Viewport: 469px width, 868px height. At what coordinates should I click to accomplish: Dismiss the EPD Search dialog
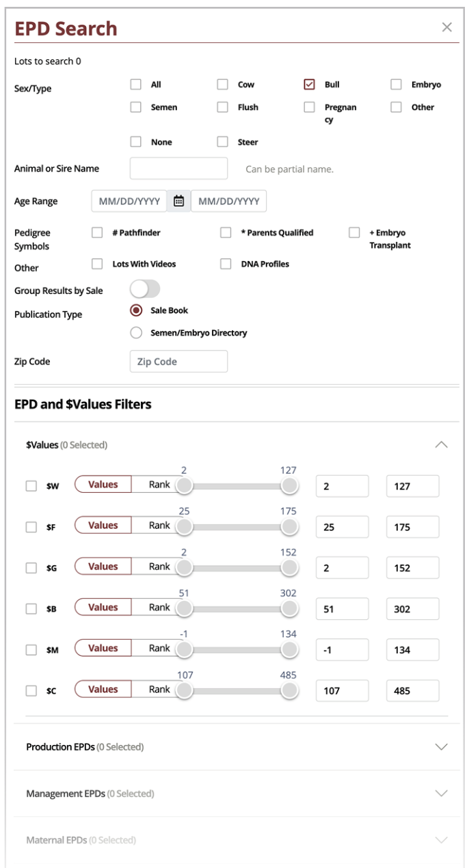tap(448, 27)
